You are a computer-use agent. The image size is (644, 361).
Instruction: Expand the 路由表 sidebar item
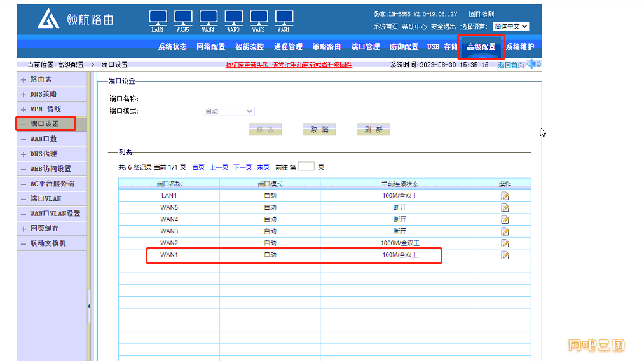[24, 79]
